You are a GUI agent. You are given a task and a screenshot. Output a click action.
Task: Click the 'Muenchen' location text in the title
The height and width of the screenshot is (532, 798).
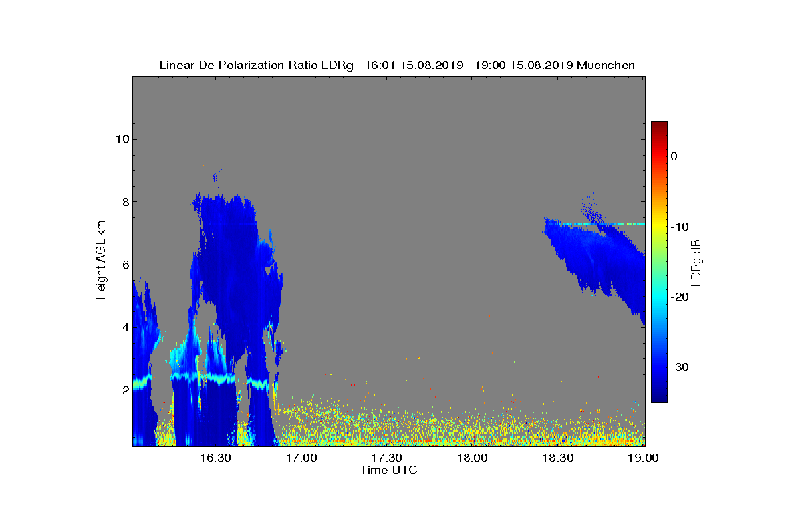(x=606, y=65)
